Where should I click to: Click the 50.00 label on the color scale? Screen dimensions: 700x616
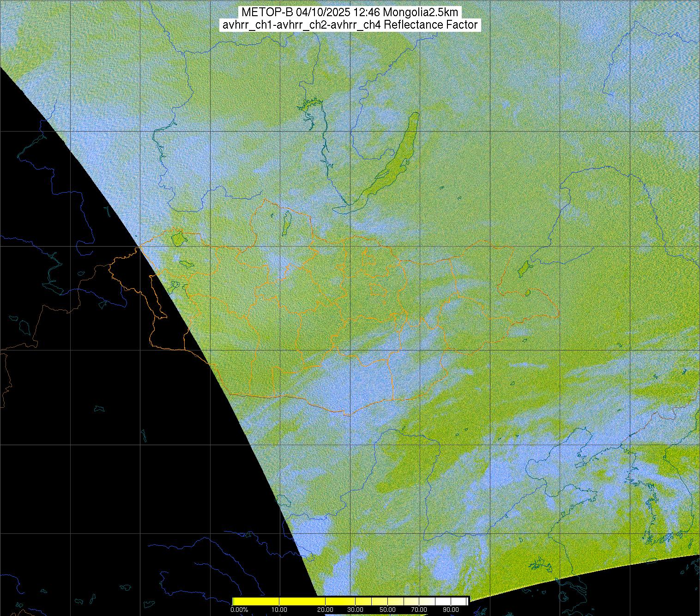click(x=388, y=610)
